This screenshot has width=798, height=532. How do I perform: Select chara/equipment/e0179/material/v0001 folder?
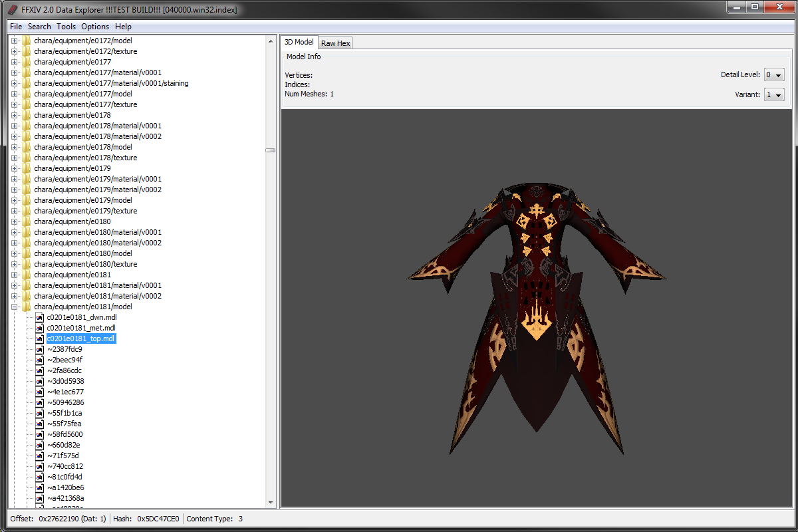[x=98, y=179]
